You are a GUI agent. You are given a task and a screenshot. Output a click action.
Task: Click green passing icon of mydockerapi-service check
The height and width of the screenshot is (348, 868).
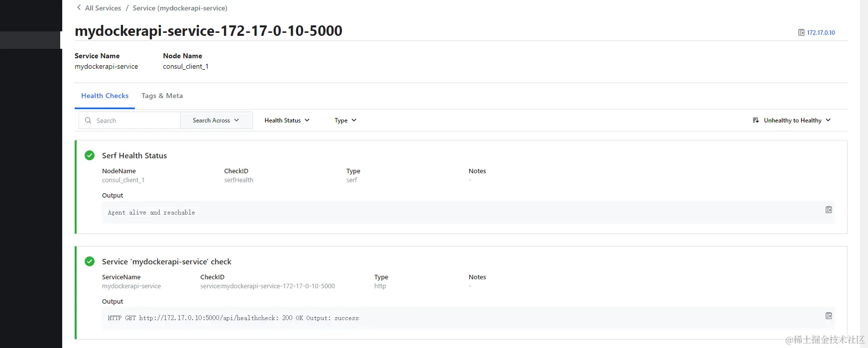[90, 261]
